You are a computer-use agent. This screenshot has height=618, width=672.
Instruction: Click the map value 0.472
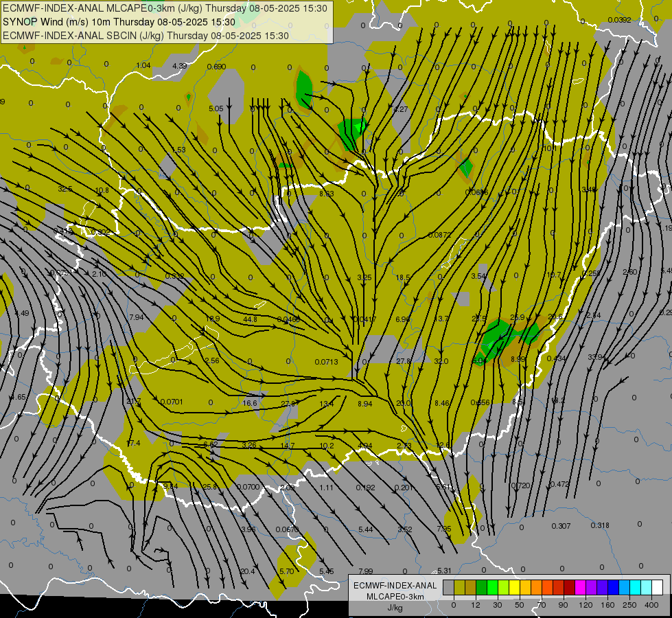click(x=559, y=484)
